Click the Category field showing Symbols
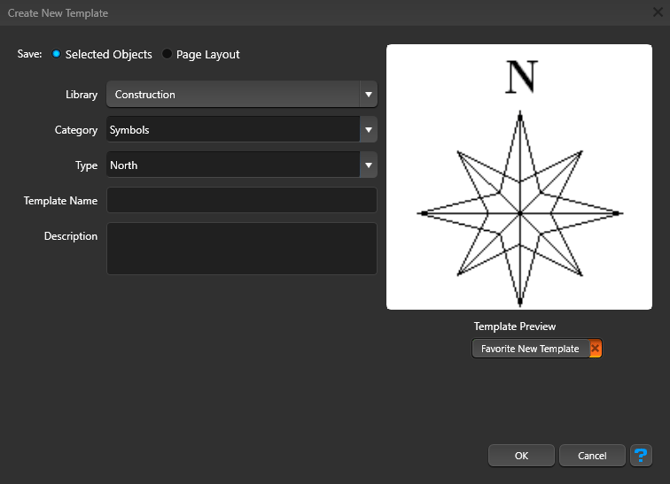The height and width of the screenshot is (484, 670). click(232, 130)
